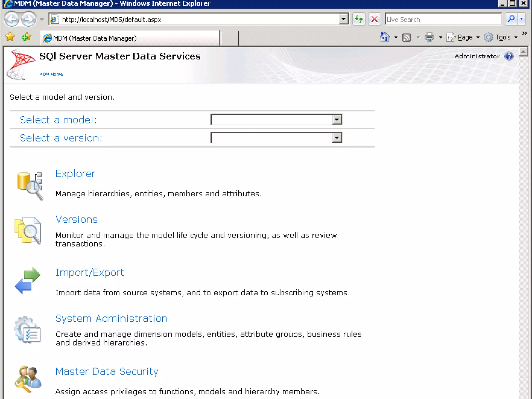The image size is (532, 399).
Task: Open the blue Help question icon
Action: click(x=509, y=56)
